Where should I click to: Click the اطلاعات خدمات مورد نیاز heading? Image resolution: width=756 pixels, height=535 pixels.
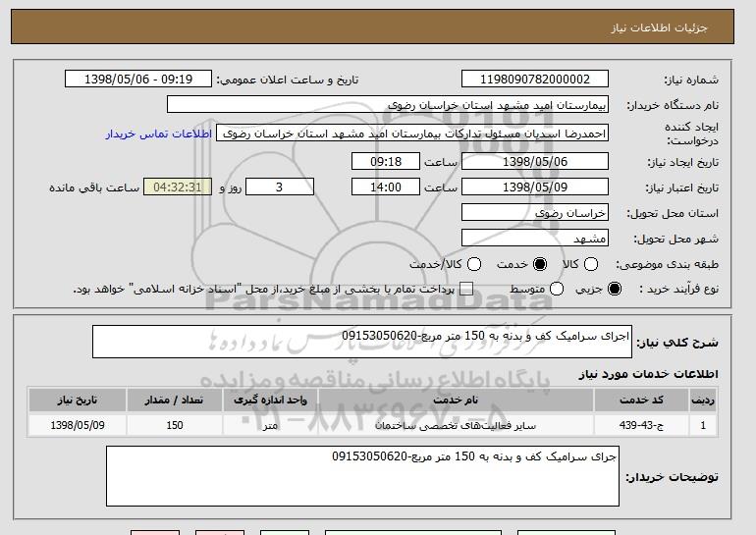[648, 374]
